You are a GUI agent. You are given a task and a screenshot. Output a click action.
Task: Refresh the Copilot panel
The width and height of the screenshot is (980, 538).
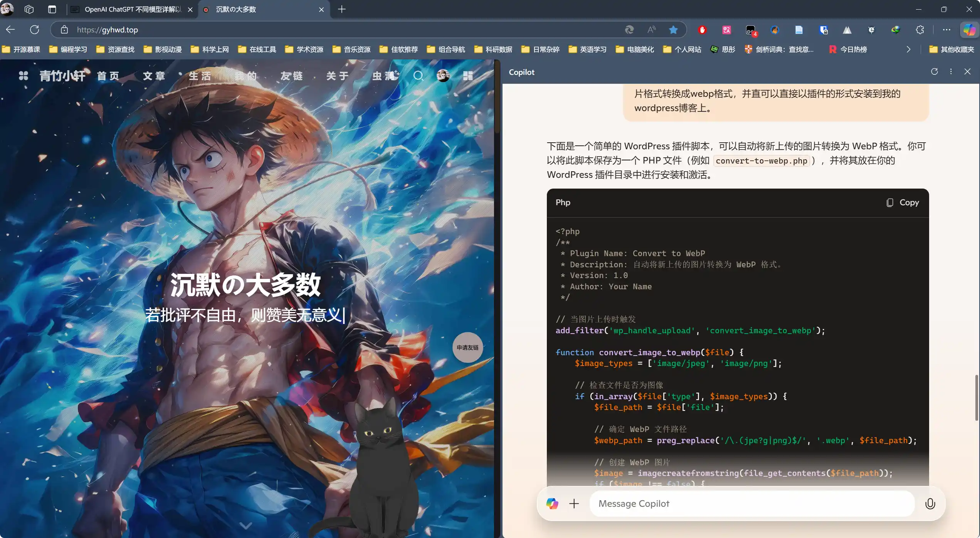pos(934,72)
